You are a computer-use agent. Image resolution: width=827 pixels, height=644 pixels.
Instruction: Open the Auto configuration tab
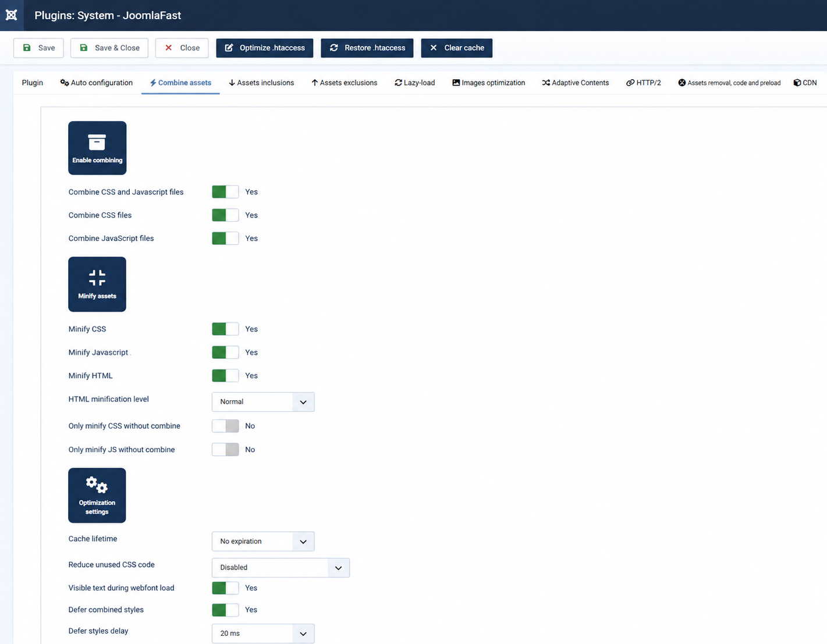pyautogui.click(x=97, y=83)
